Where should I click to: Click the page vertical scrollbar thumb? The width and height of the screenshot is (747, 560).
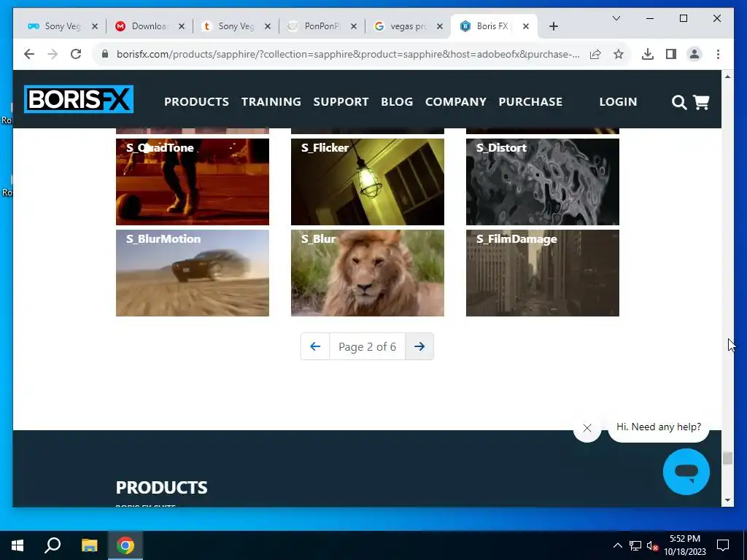coord(727,458)
